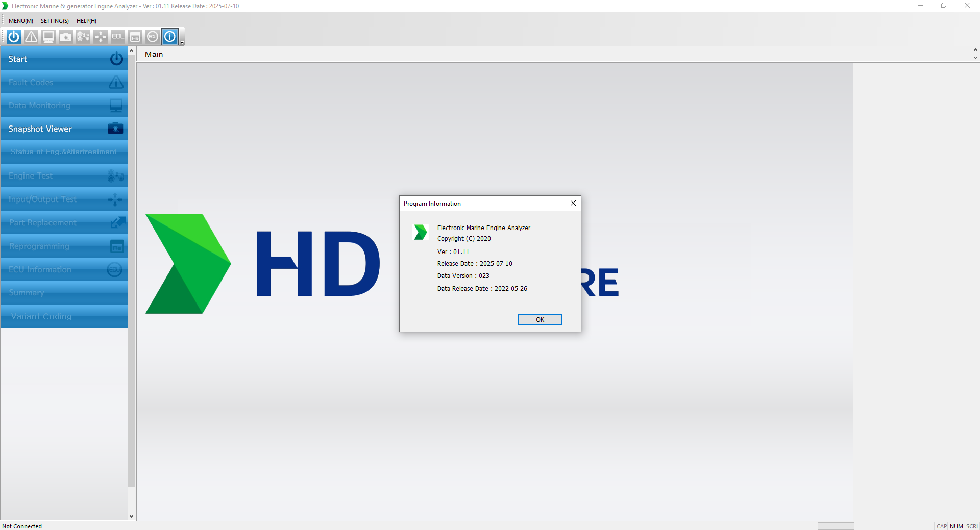This screenshot has height=530, width=980.
Task: Minimize the Engine Analyzer window
Action: click(x=920, y=6)
